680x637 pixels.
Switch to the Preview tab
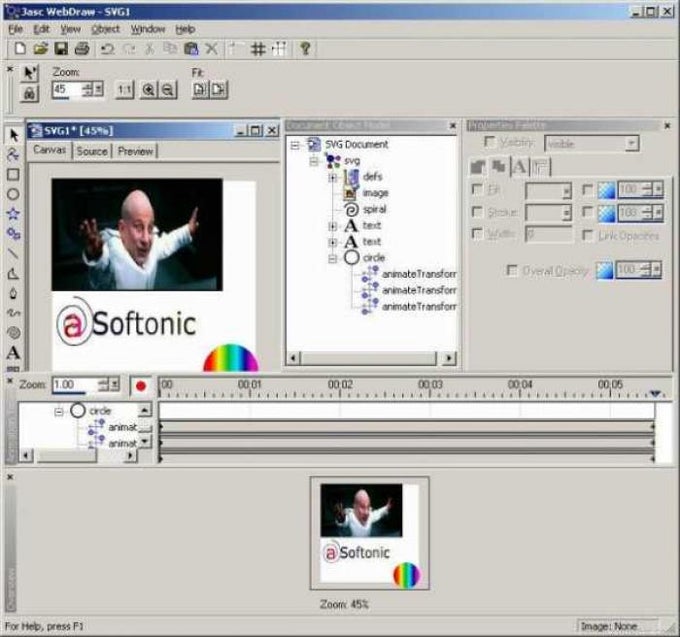coord(135,151)
